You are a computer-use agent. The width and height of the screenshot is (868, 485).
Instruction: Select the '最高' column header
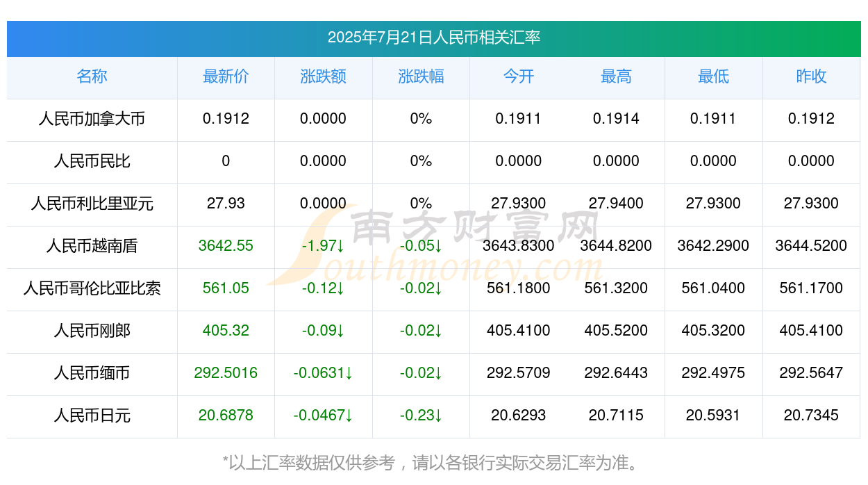pos(616,76)
